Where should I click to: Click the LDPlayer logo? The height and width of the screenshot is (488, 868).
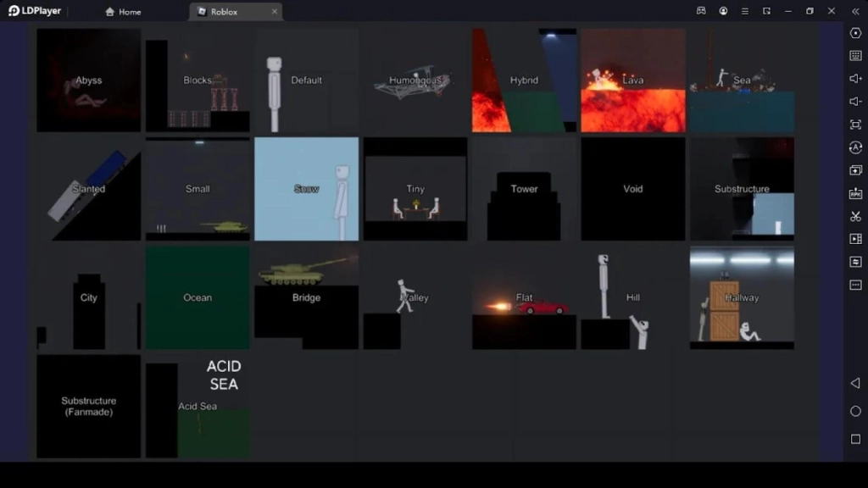(x=34, y=11)
